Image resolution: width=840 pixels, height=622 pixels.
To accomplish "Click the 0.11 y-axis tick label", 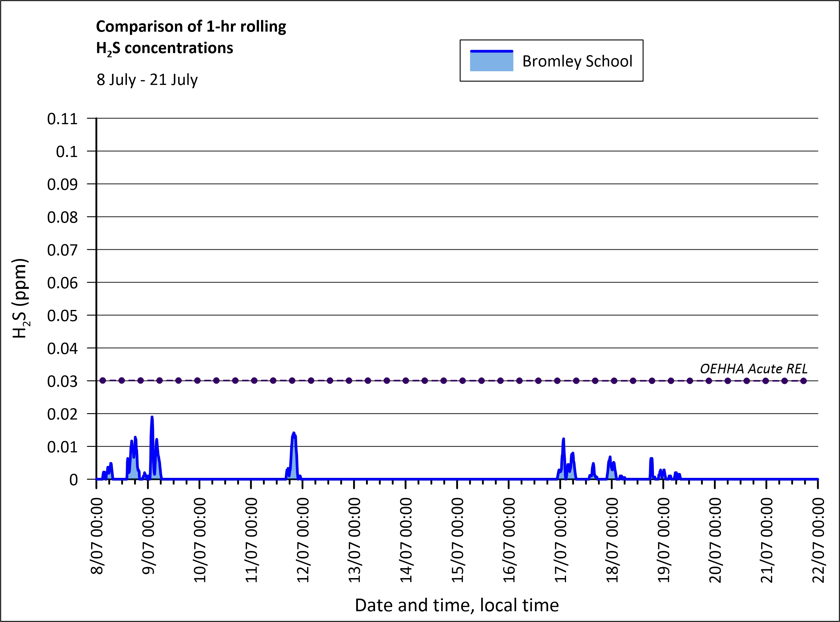I will [x=62, y=119].
